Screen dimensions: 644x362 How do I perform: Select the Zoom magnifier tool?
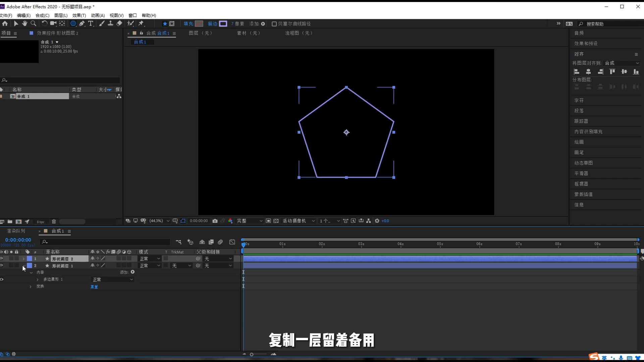(33, 23)
